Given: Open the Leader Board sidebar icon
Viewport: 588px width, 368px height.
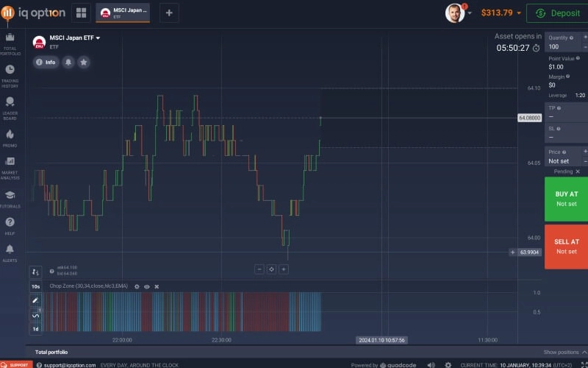Looking at the screenshot, I should (x=10, y=109).
